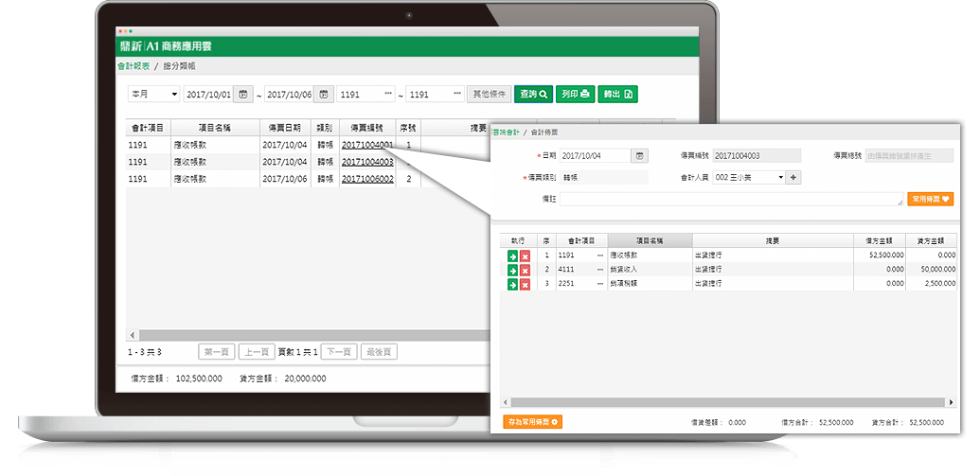Open voucher link 20171004001

[x=367, y=145]
